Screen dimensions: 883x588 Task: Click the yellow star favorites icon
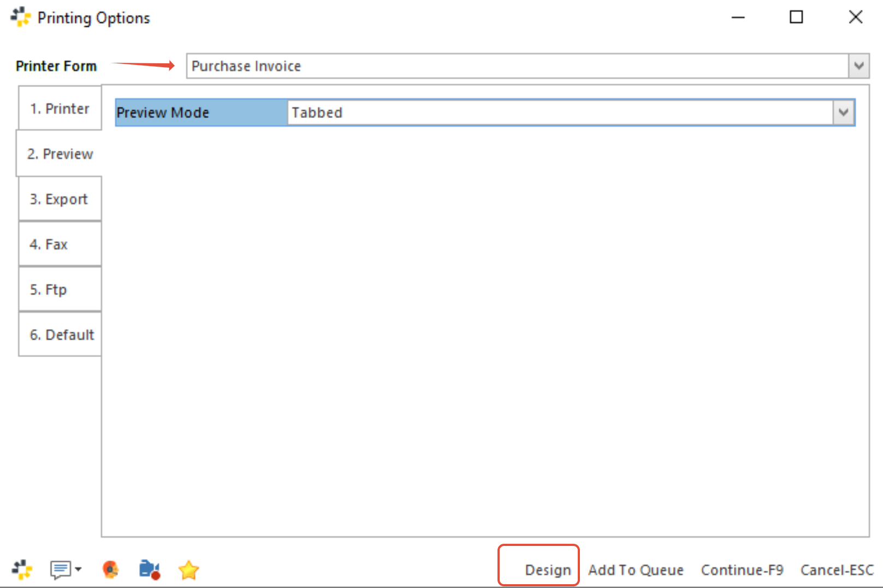188,570
